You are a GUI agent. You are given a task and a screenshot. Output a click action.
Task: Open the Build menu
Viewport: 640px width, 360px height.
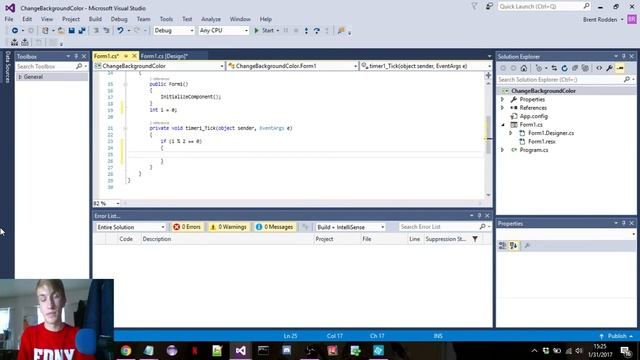(x=95, y=19)
